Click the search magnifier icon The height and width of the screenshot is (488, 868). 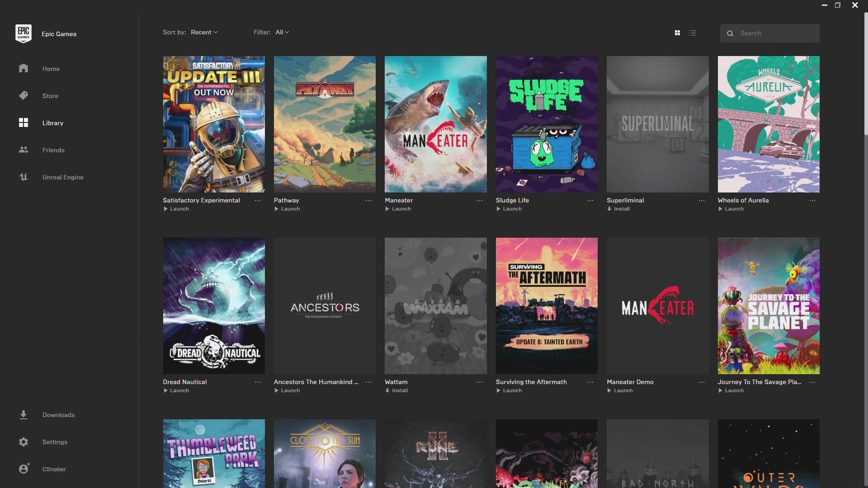pos(730,33)
